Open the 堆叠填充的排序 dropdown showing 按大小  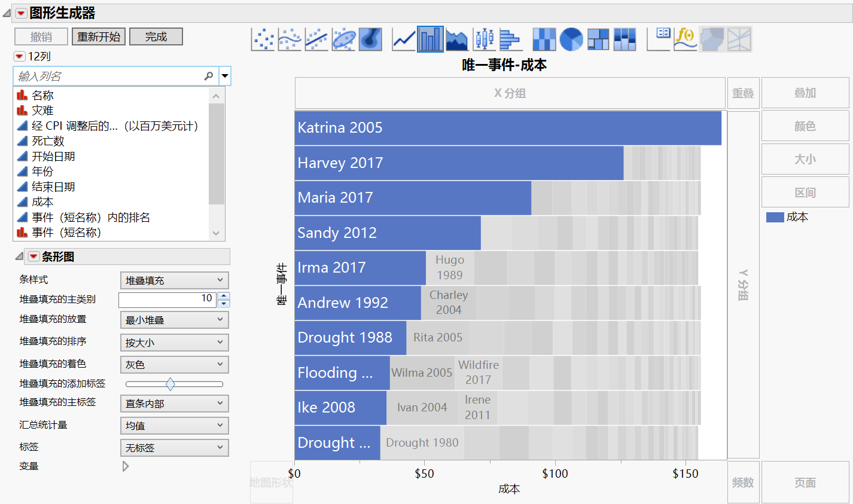click(x=174, y=342)
